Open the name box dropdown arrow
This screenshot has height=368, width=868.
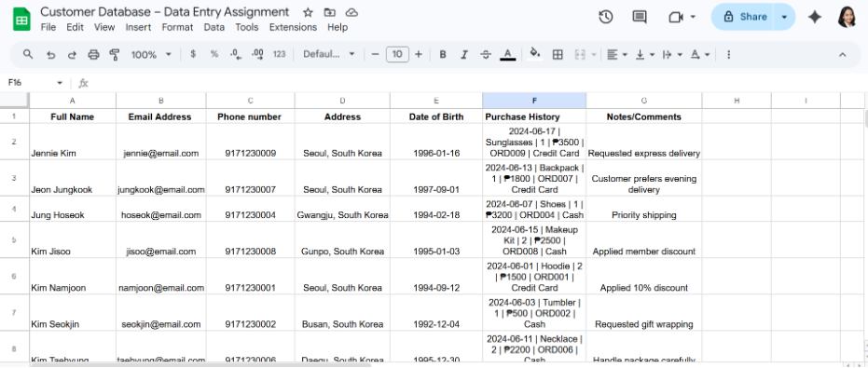[x=60, y=83]
